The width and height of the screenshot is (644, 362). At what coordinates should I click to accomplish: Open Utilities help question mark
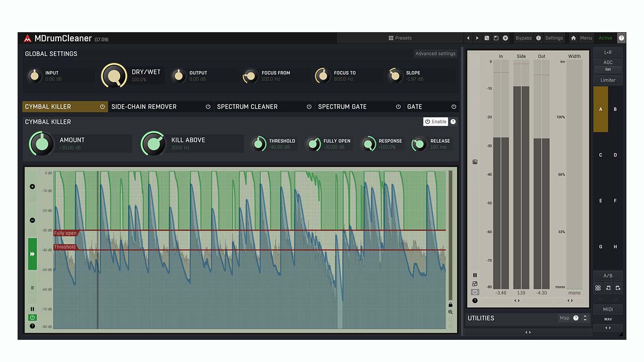[x=576, y=318]
